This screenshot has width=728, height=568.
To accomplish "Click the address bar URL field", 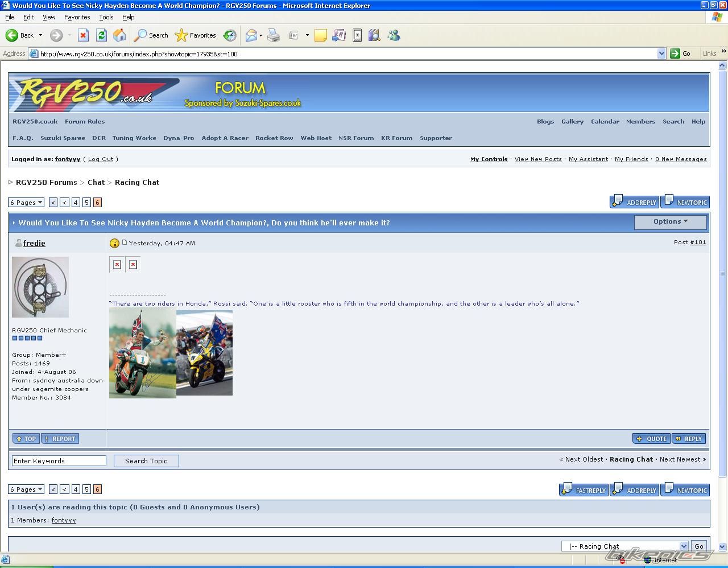I will tap(347, 53).
